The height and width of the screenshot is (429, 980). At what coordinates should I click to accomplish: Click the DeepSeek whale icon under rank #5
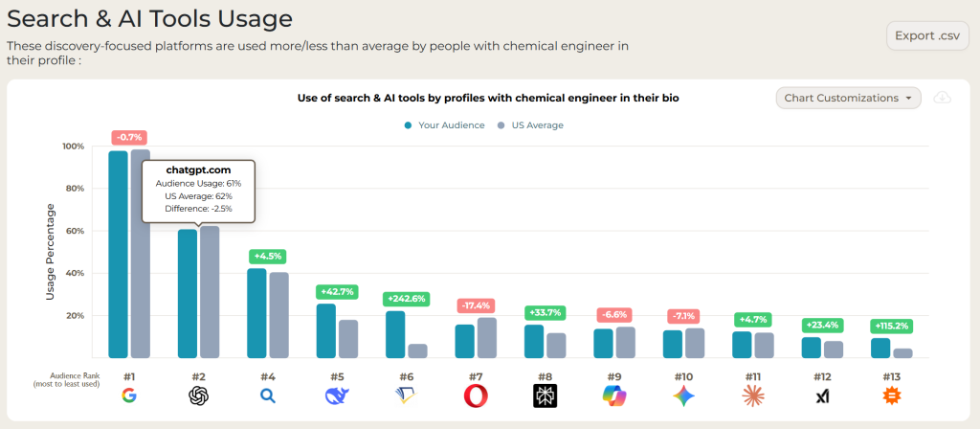point(337,395)
